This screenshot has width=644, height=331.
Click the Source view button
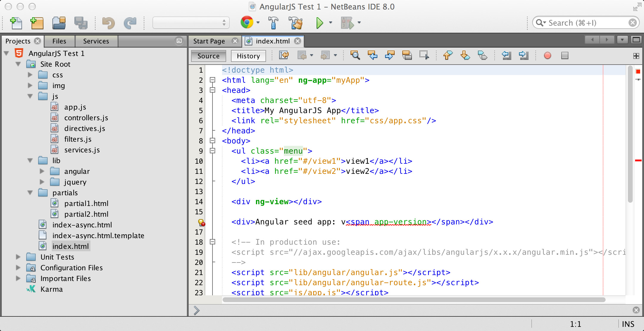[208, 56]
